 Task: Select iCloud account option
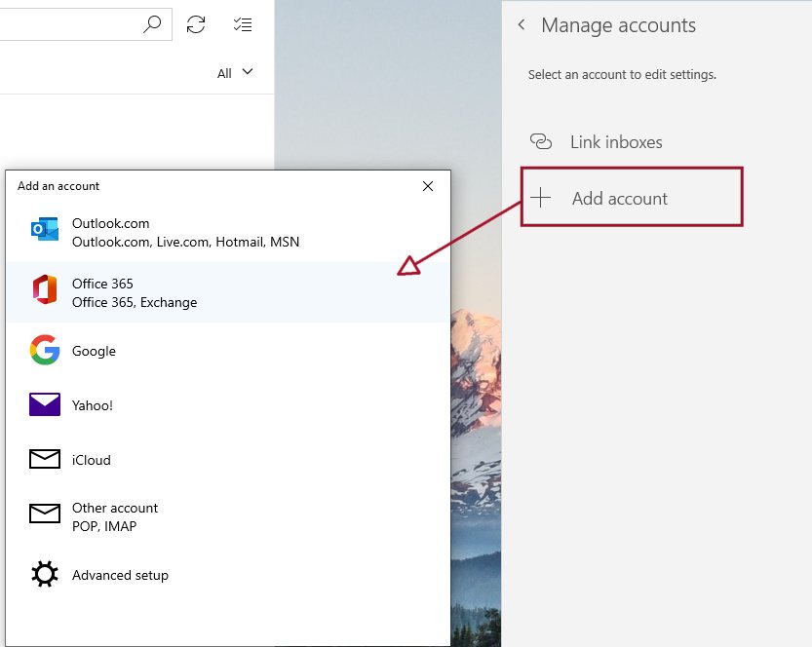point(228,460)
